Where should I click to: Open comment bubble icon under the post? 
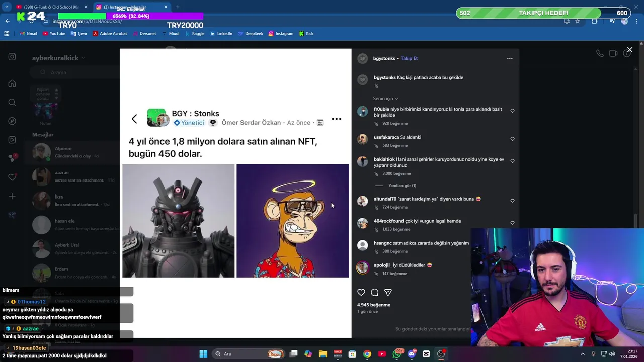[374, 292]
